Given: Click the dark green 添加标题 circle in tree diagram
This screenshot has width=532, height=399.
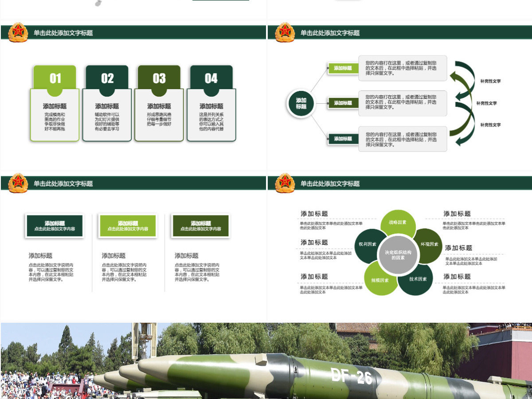Looking at the screenshot, I should point(301,103).
